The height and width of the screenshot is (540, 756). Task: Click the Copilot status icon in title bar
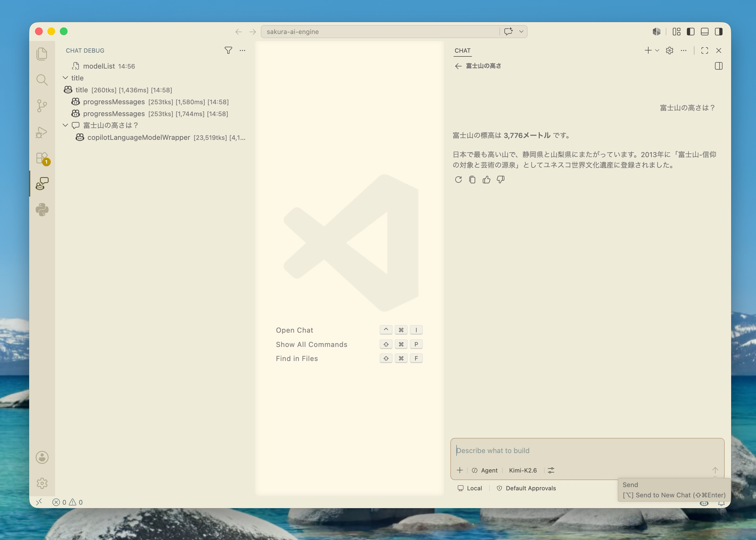coord(656,32)
